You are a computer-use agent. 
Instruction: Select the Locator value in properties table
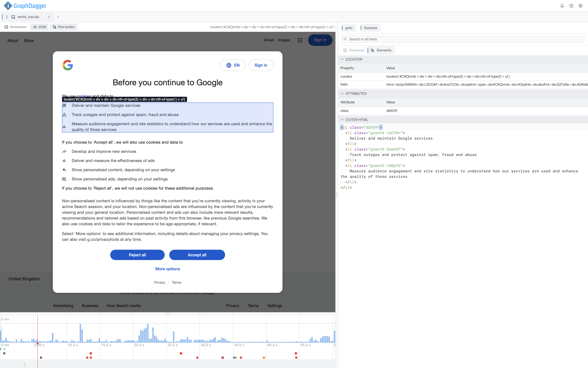pyautogui.click(x=448, y=76)
